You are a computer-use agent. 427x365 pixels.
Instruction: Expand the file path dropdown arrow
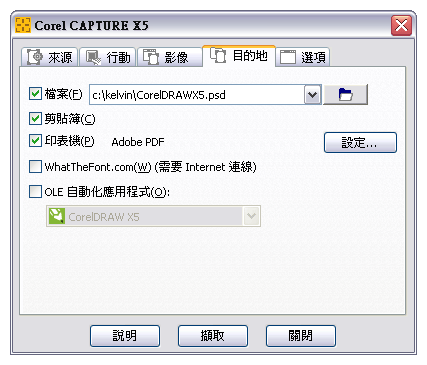click(312, 95)
